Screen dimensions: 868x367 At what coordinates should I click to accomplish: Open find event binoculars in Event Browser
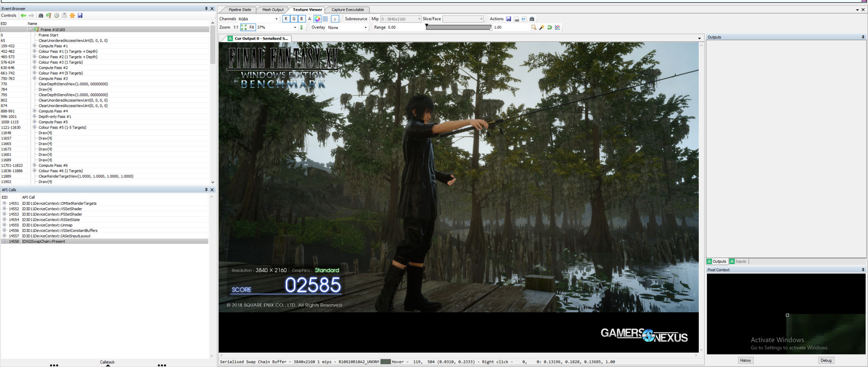[41, 15]
